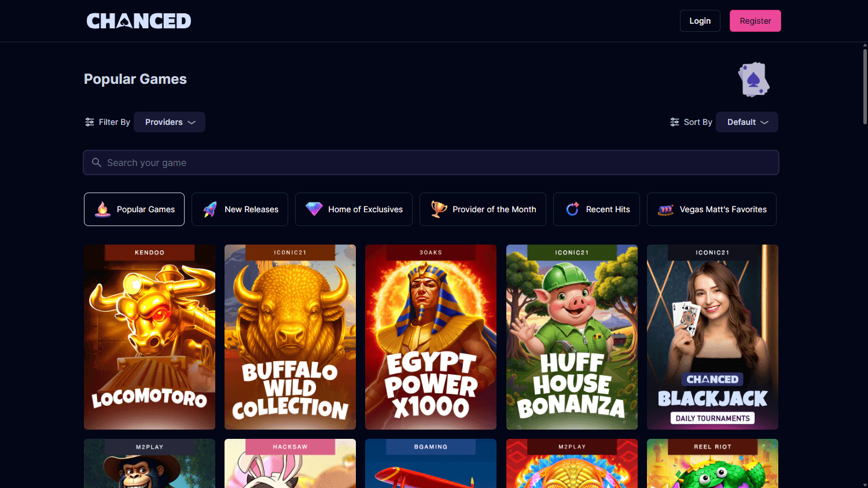Image resolution: width=868 pixels, height=488 pixels.
Task: Click the flame icon on Popular Games
Action: tap(103, 209)
